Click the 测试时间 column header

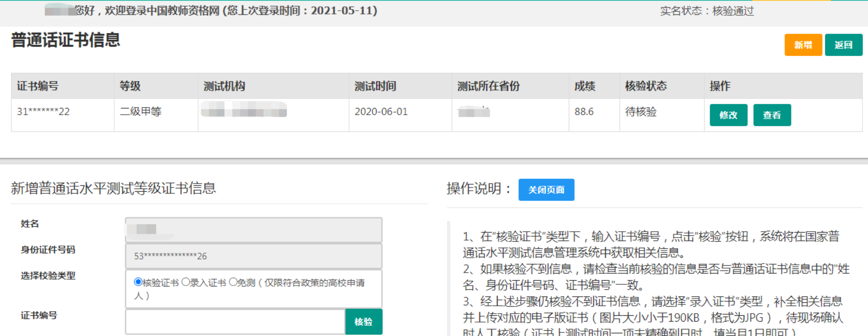tap(375, 86)
